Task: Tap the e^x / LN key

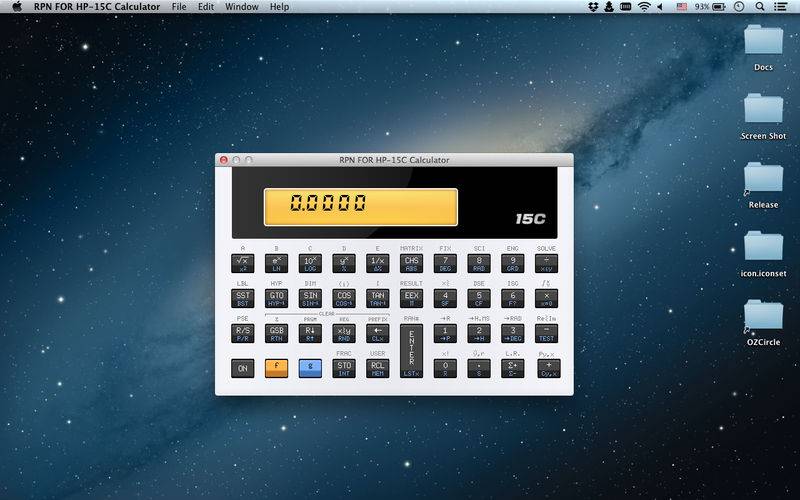Action: 276,264
